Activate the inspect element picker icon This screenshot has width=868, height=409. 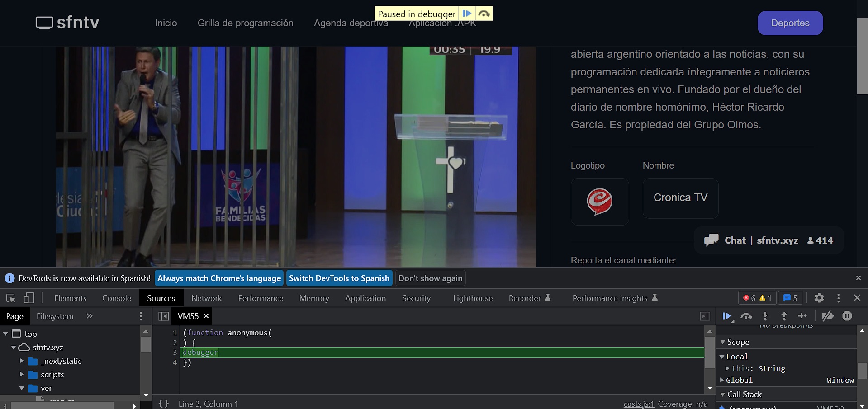[11, 298]
